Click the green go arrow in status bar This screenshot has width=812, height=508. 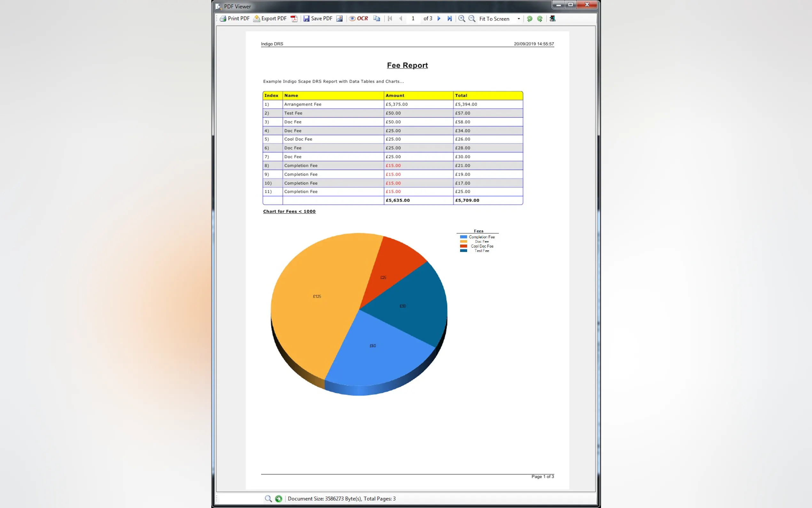279,499
